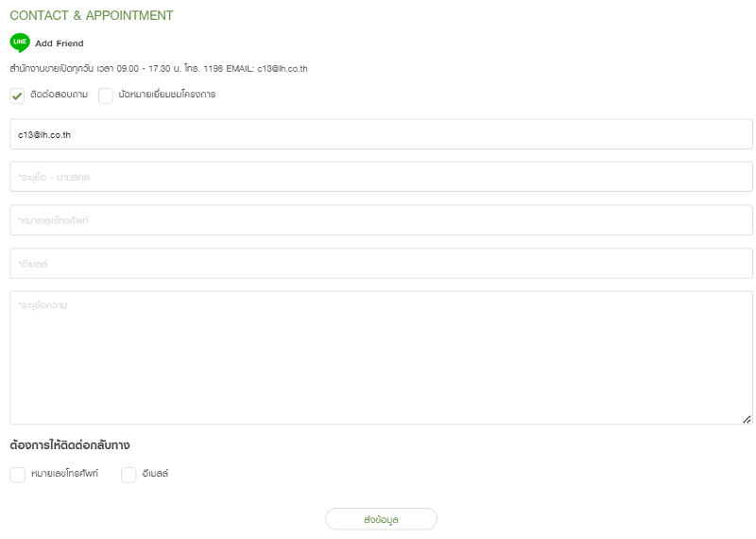Screen dimensions: 756x539
Task: Click the Add Friend link text
Action: (x=60, y=43)
